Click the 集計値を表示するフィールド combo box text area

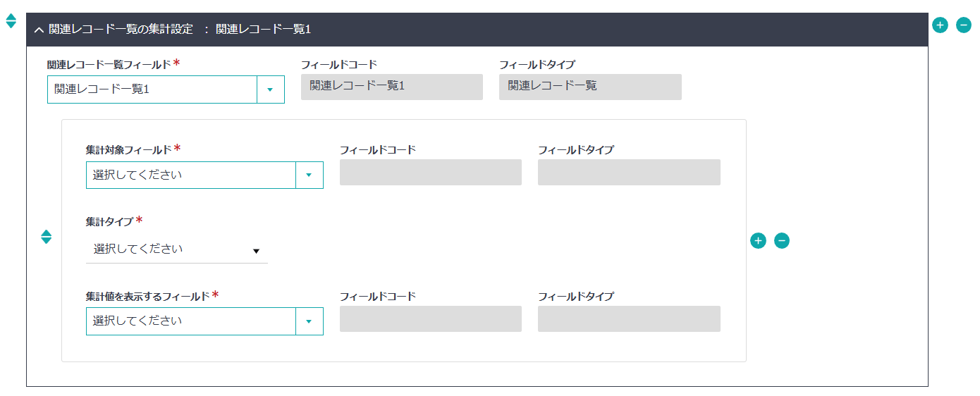click(190, 321)
